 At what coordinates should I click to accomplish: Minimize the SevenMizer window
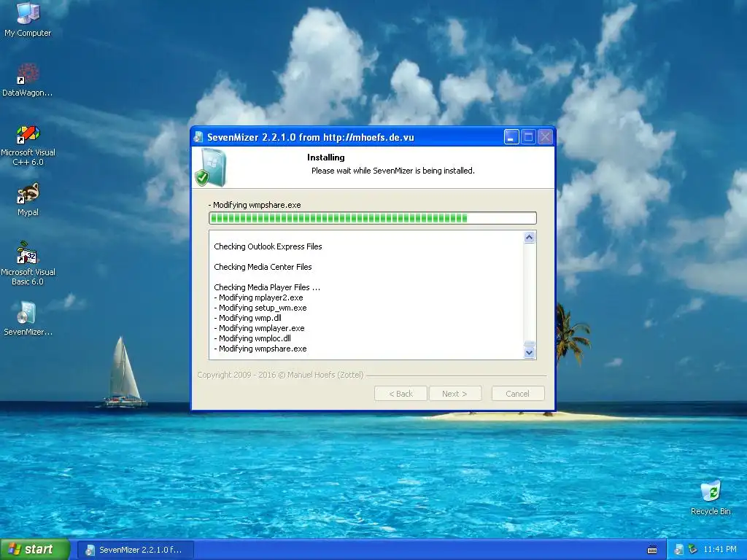coord(511,137)
